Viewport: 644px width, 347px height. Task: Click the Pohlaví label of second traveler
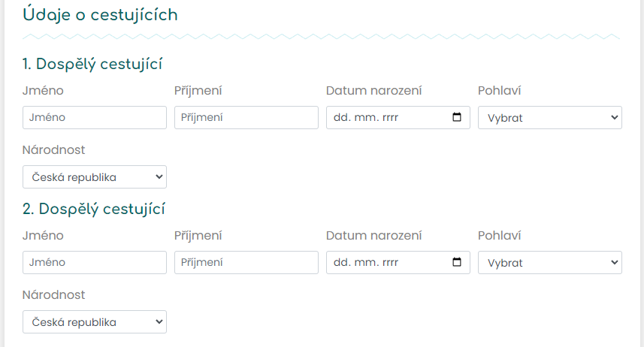(x=499, y=235)
